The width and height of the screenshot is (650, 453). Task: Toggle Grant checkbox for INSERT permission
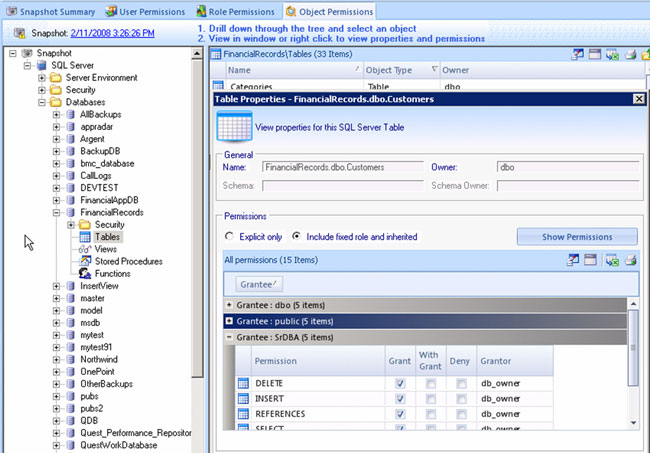pos(400,399)
